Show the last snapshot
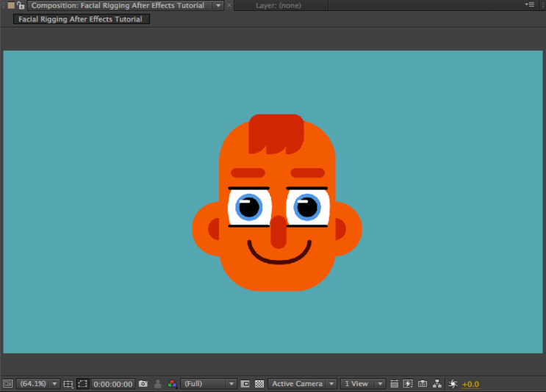Screen dimensions: 546x392 158,384
